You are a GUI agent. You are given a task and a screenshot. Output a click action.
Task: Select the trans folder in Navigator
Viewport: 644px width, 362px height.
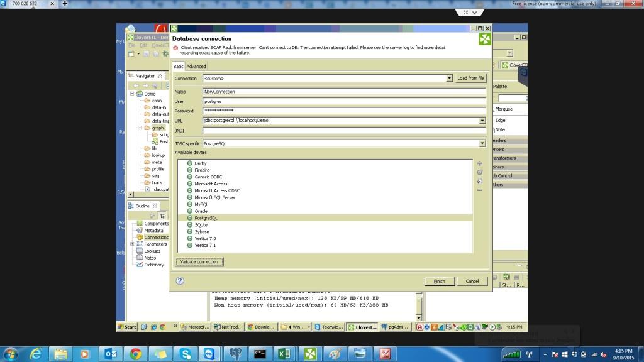pyautogui.click(x=157, y=183)
